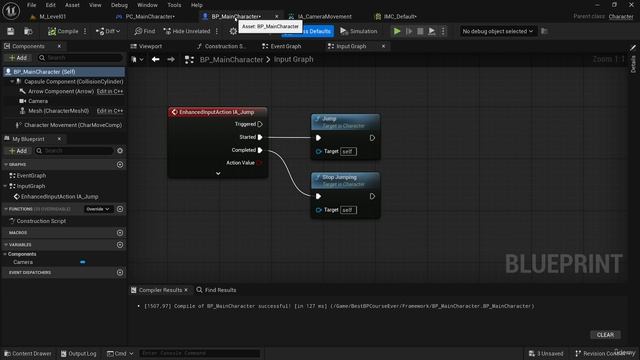Image resolution: width=640 pixels, height=360 pixels.
Task: Switch to the M_Level01 tab
Action: [53, 17]
